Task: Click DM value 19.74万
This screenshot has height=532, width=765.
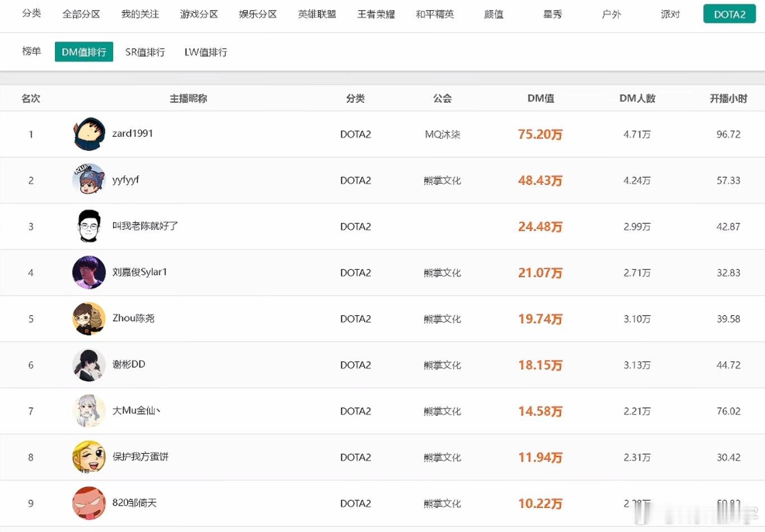Action: coord(540,319)
